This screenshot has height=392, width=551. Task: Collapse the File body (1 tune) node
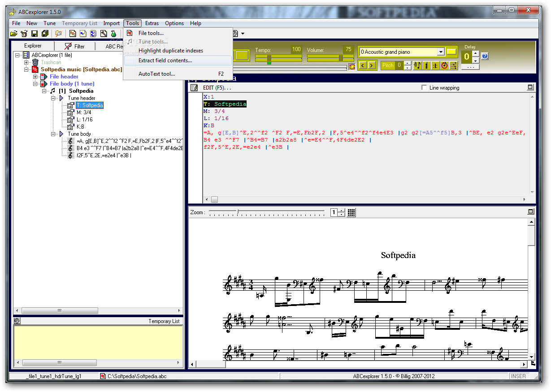[x=35, y=84]
